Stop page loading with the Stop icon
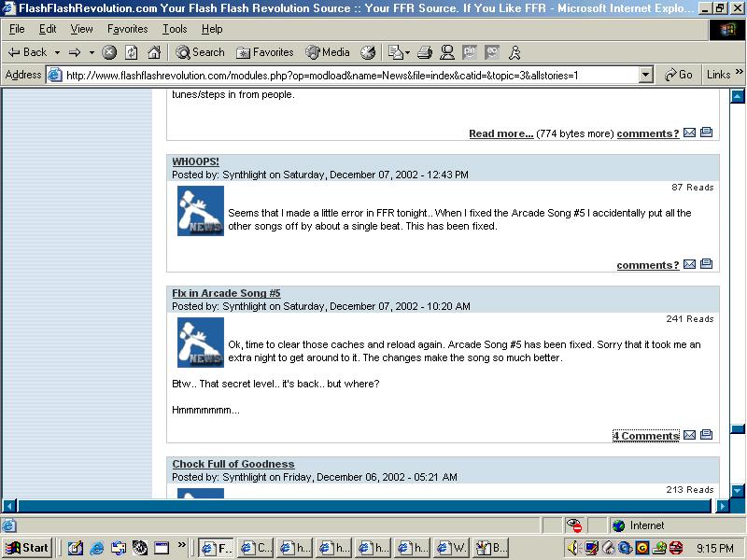747x560 pixels. point(109,52)
